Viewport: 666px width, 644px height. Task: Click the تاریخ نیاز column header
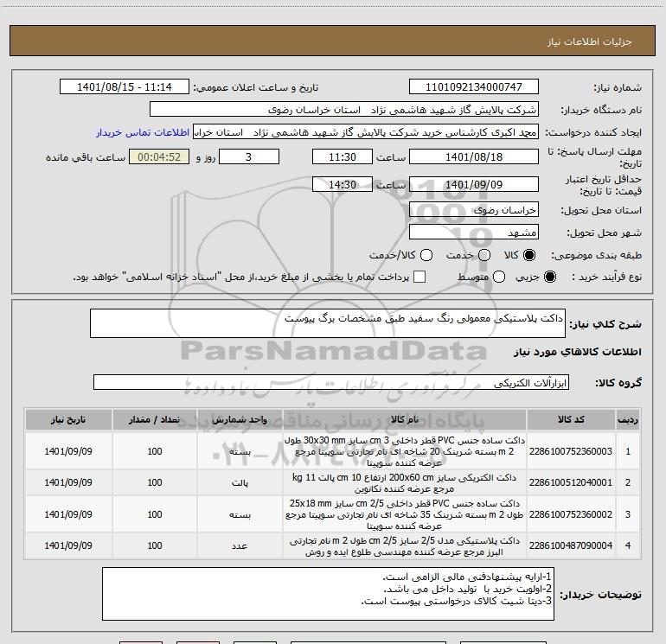67,419
